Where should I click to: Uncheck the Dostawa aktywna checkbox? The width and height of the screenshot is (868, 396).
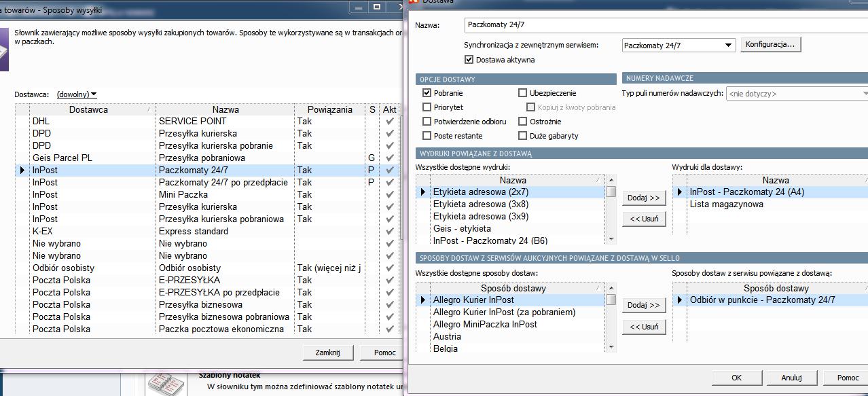[x=469, y=60]
